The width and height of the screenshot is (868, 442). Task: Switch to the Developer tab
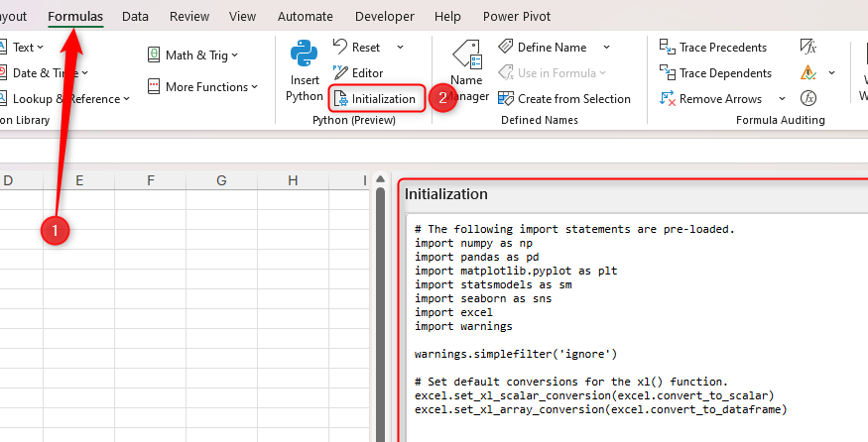384,17
